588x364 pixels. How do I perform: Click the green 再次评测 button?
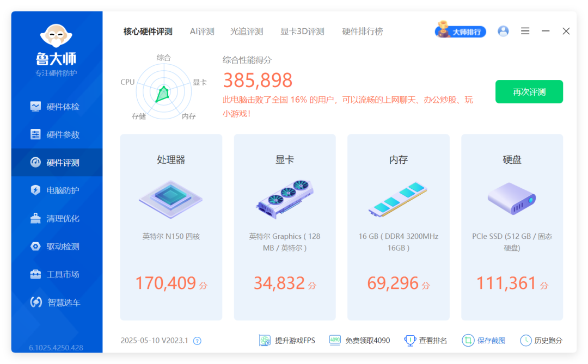[x=529, y=92]
